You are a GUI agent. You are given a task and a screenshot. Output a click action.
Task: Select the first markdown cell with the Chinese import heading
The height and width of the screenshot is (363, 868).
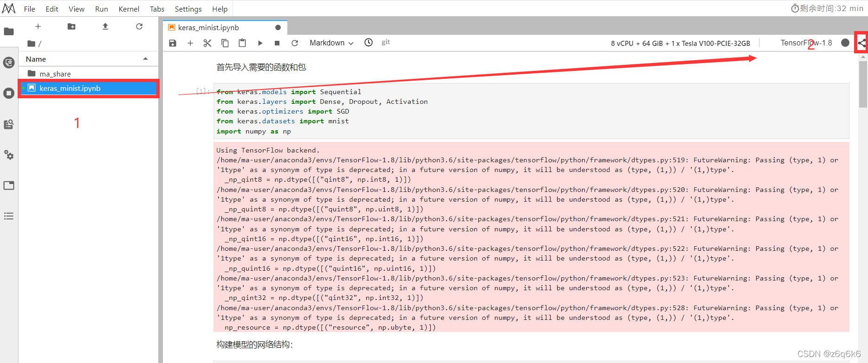pyautogui.click(x=261, y=67)
